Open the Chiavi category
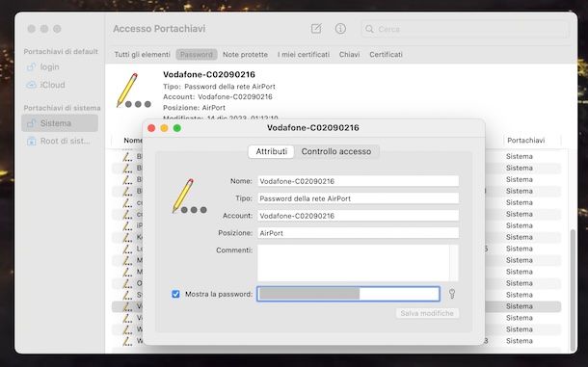The height and width of the screenshot is (367, 588). (x=350, y=54)
